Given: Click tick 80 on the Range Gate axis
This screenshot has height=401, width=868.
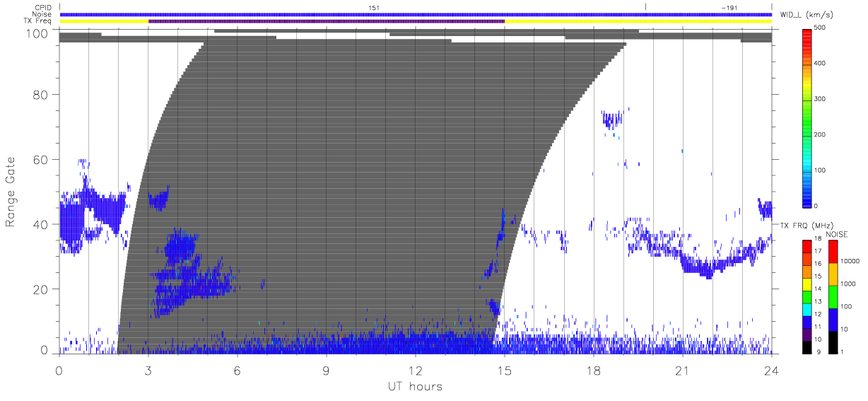Looking at the screenshot, I should click(x=41, y=95).
